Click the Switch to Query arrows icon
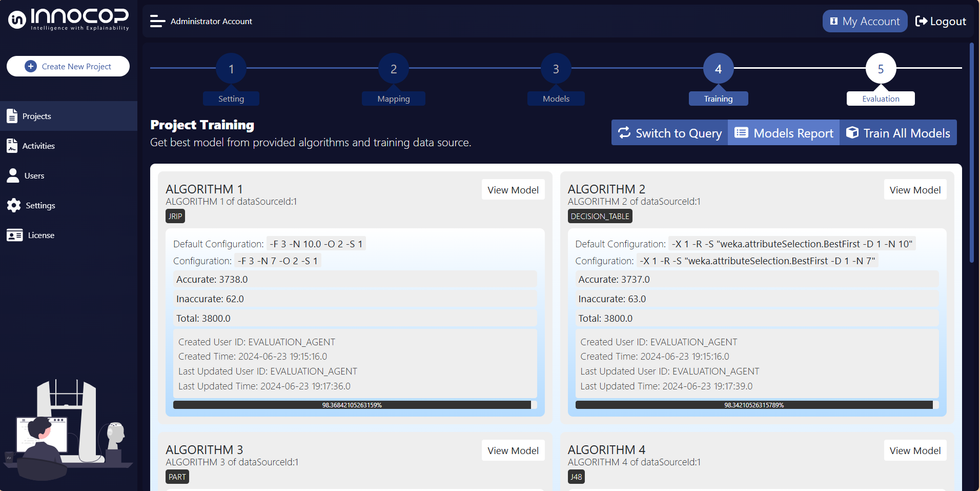Image resolution: width=980 pixels, height=491 pixels. click(x=624, y=132)
